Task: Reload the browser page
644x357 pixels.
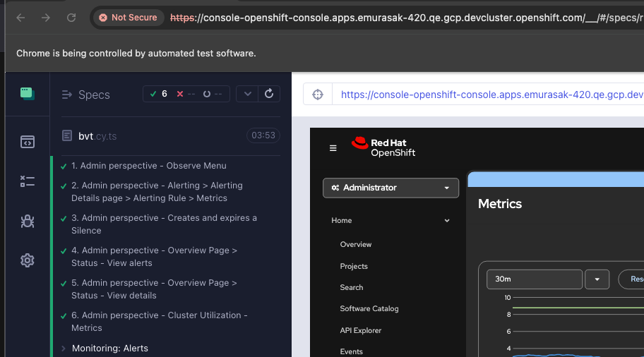Action: tap(71, 18)
